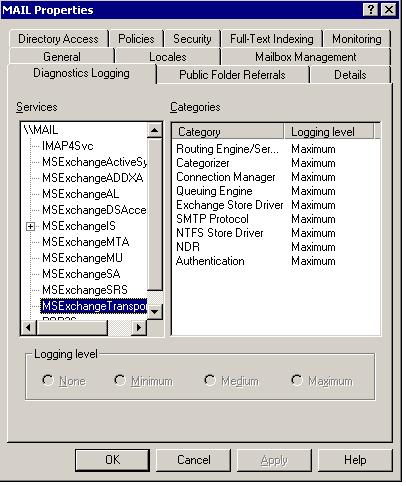Screen dimensions: 406x486
Task: Select MSExchangeIS service name
Action: click(x=79, y=226)
